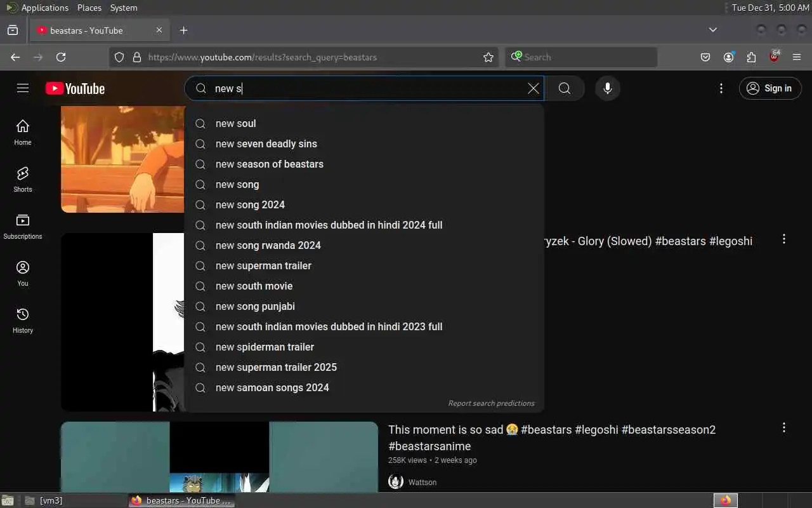This screenshot has width=812, height=508.
Task: Open the You section in sidebar
Action: [23, 273]
